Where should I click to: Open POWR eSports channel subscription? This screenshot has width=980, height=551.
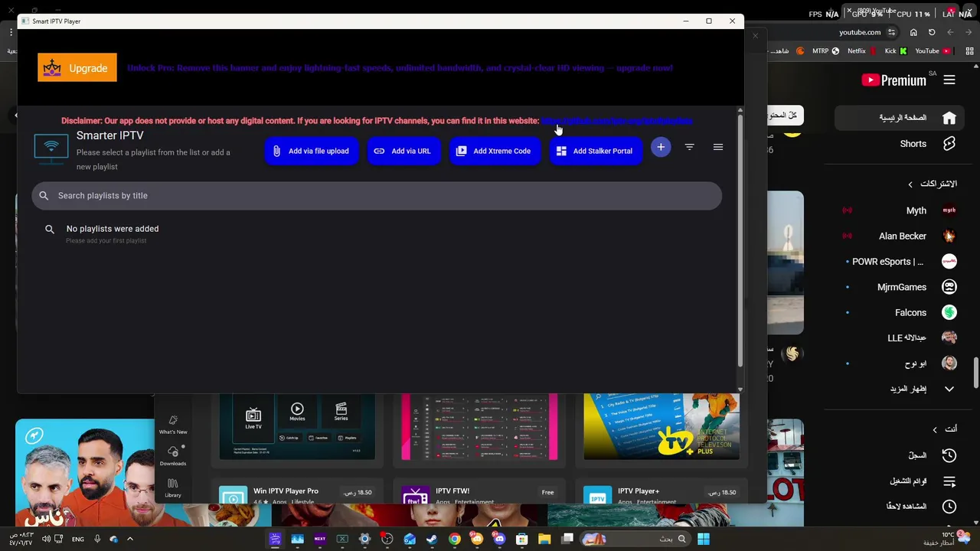(x=900, y=262)
